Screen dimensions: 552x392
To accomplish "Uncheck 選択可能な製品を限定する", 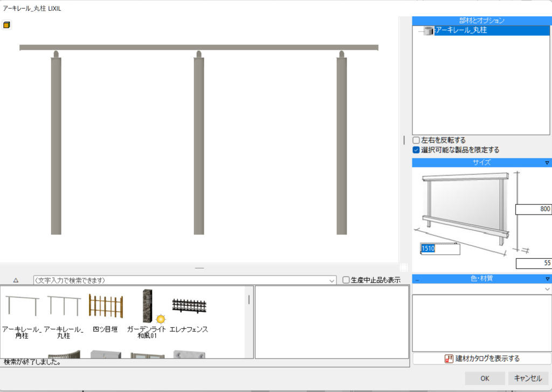I will pos(416,150).
